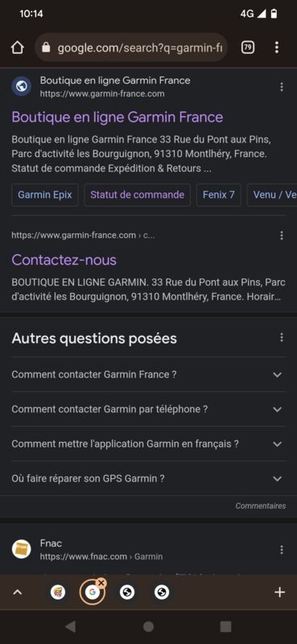The image size is (297, 644).
Task: Expand 'Comment contacter Garmin par téléphone ?' question
Action: [148, 409]
